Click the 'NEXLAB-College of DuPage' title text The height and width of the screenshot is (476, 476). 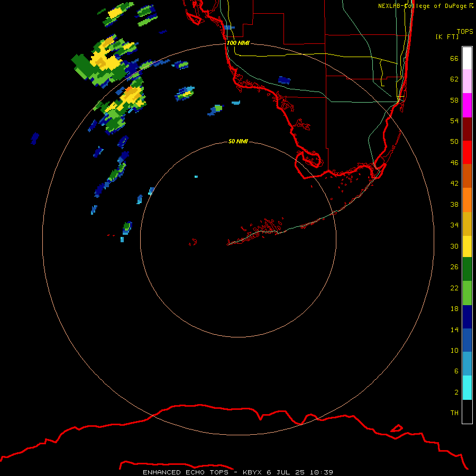(x=422, y=6)
